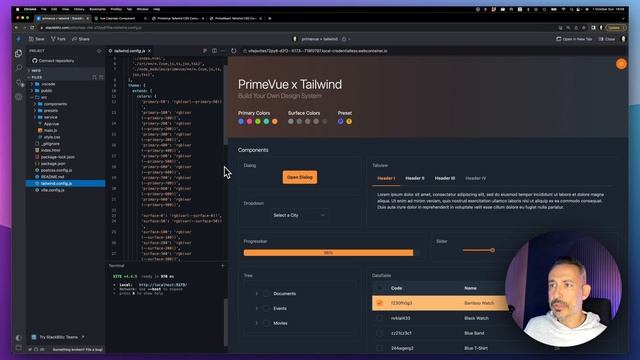Click the new file icon in the Files header
Viewport: 640px width, 360px height.
pos(94,77)
